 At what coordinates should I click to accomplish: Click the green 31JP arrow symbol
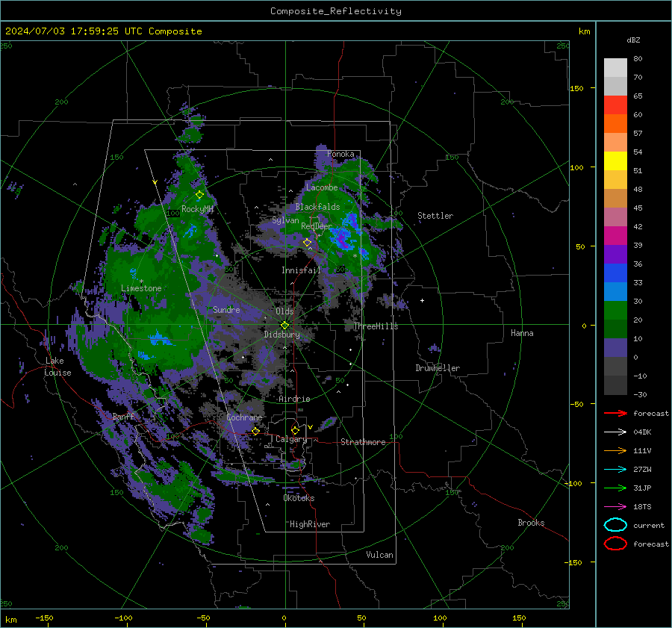pyautogui.click(x=615, y=488)
